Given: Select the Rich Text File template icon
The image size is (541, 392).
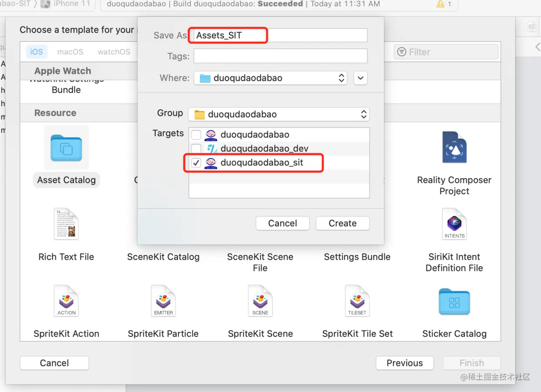Looking at the screenshot, I should [66, 224].
